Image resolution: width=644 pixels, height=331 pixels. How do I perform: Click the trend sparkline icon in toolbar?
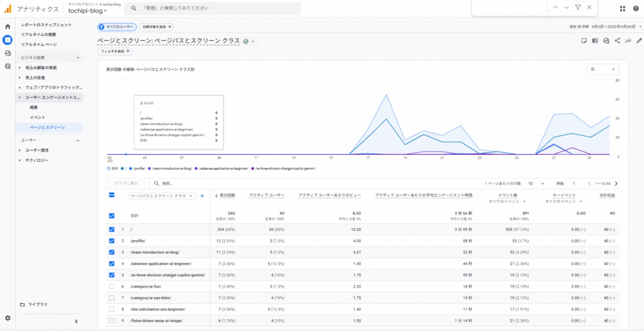pyautogui.click(x=628, y=41)
